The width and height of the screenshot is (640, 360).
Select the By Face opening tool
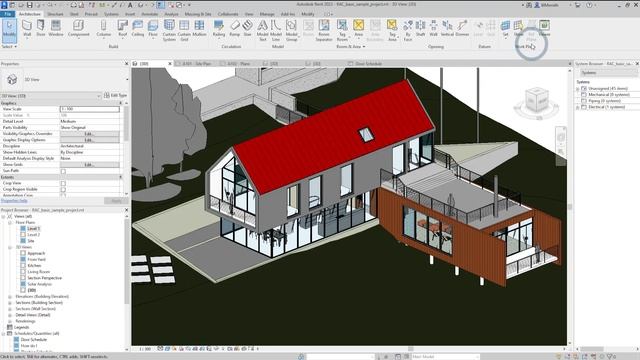click(x=407, y=31)
